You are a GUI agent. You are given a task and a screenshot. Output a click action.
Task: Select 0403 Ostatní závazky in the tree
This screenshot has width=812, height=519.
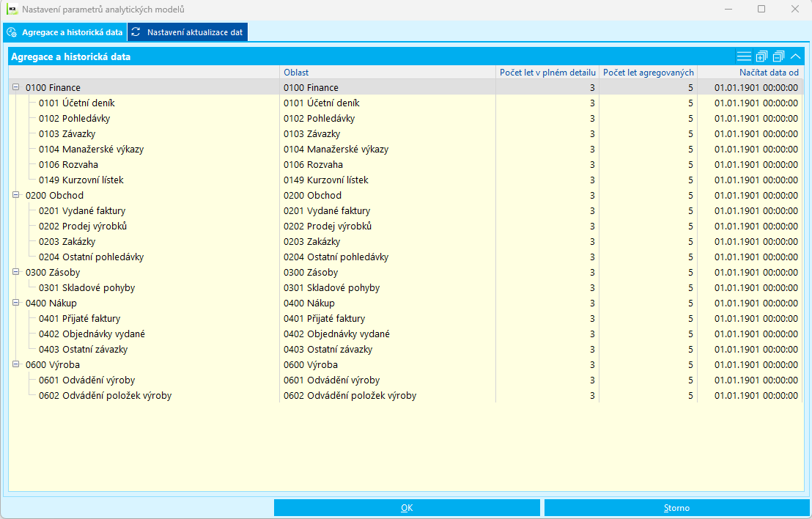(84, 350)
